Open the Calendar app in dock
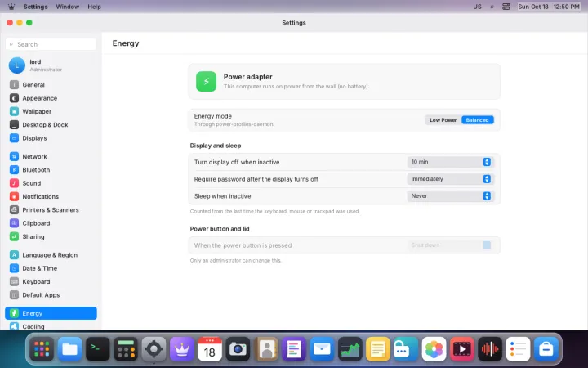Screen dimensions: 588x368 (210, 349)
